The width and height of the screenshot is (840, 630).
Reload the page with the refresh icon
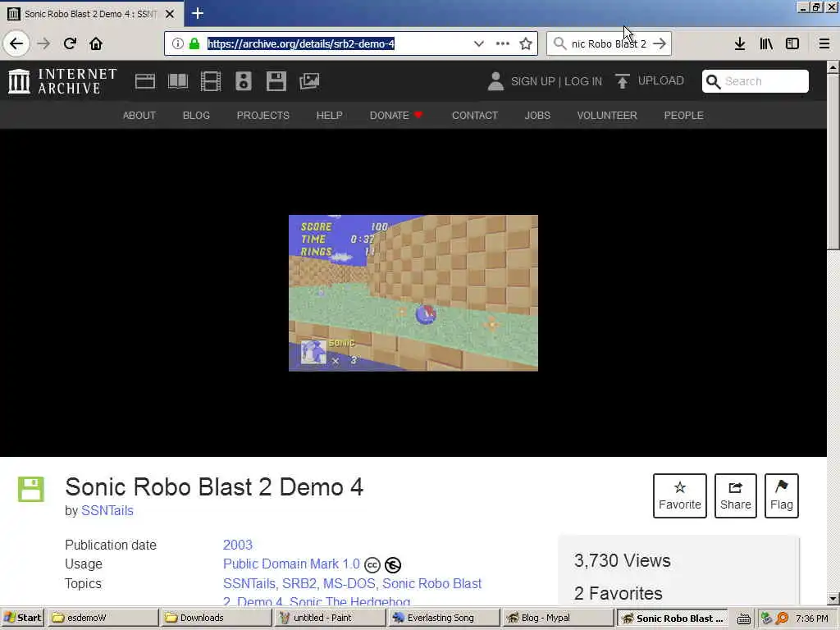tap(70, 43)
